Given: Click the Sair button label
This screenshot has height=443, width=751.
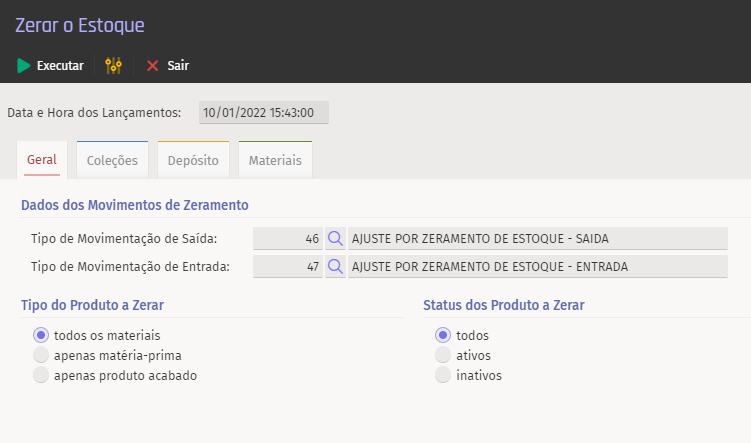Looking at the screenshot, I should point(178,66).
